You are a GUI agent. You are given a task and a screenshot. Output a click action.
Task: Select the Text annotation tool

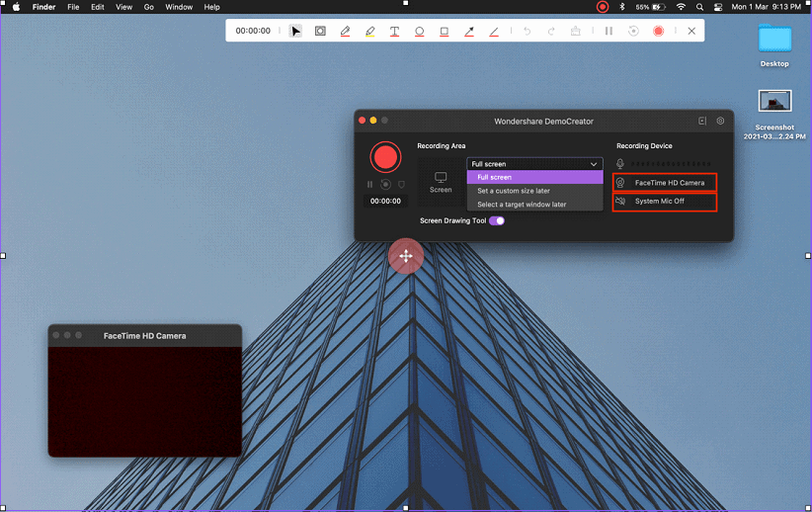(394, 31)
